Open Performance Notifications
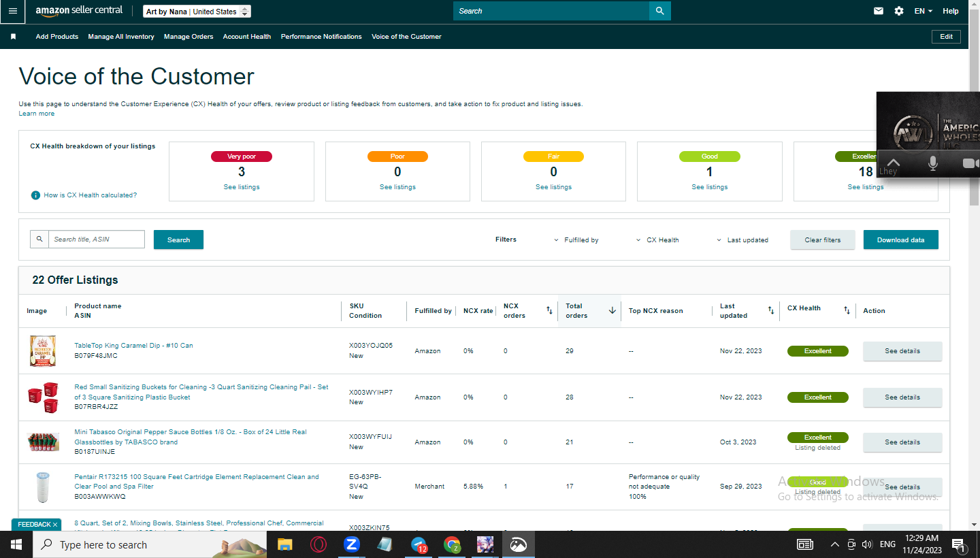The width and height of the screenshot is (980, 558). click(x=321, y=37)
